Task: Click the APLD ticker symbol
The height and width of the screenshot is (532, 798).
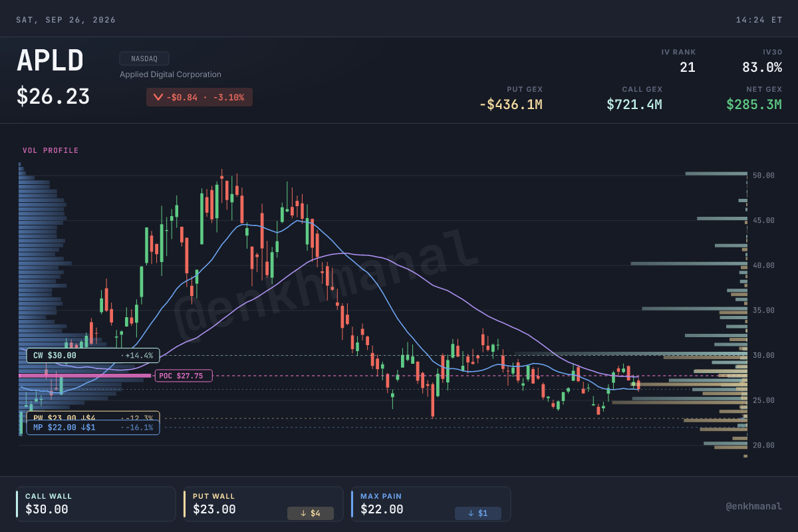Action: pos(51,61)
